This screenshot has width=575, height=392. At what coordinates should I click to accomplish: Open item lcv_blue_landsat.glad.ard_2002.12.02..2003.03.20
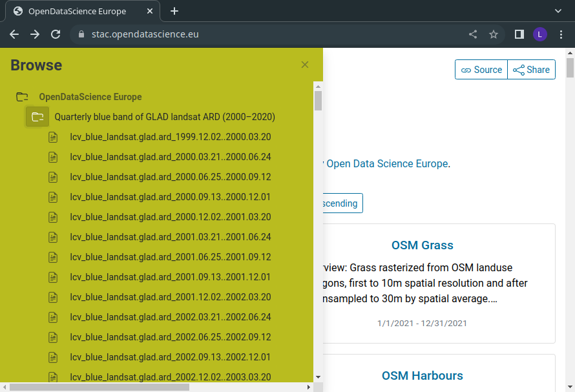[171, 377]
